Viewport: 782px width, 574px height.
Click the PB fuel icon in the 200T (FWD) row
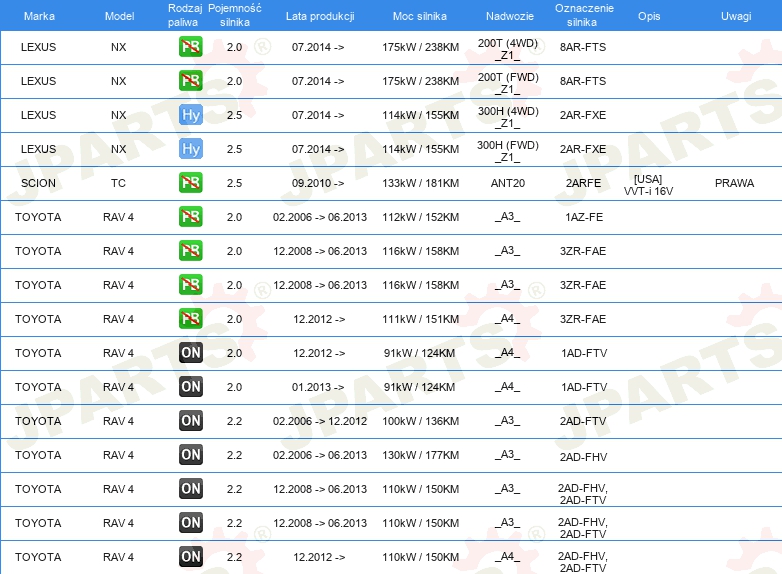pos(191,81)
